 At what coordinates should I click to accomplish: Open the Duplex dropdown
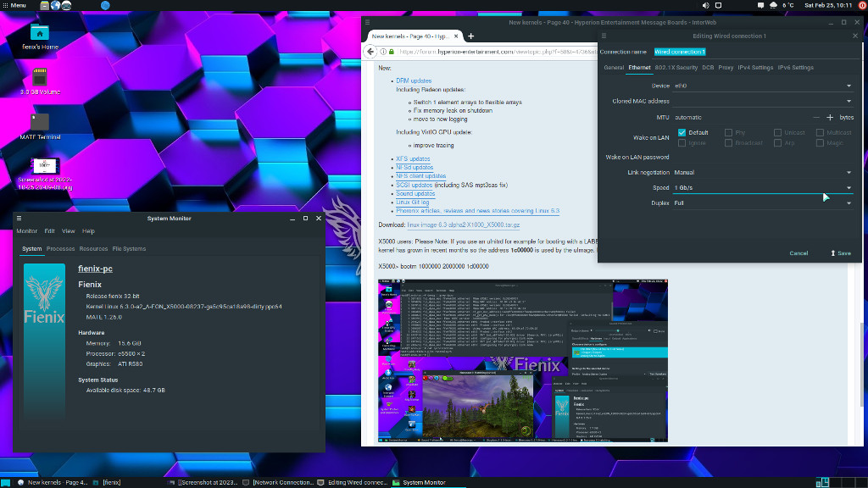(x=763, y=203)
